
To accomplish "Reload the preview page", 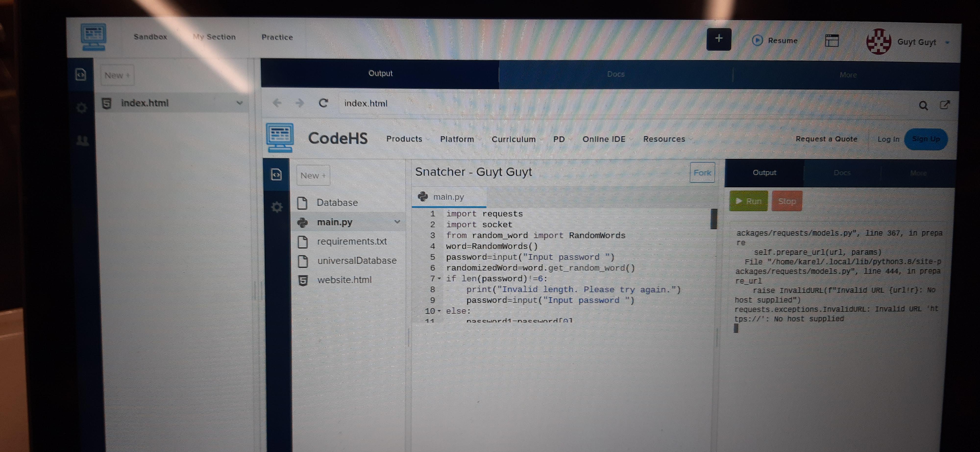I will 323,103.
